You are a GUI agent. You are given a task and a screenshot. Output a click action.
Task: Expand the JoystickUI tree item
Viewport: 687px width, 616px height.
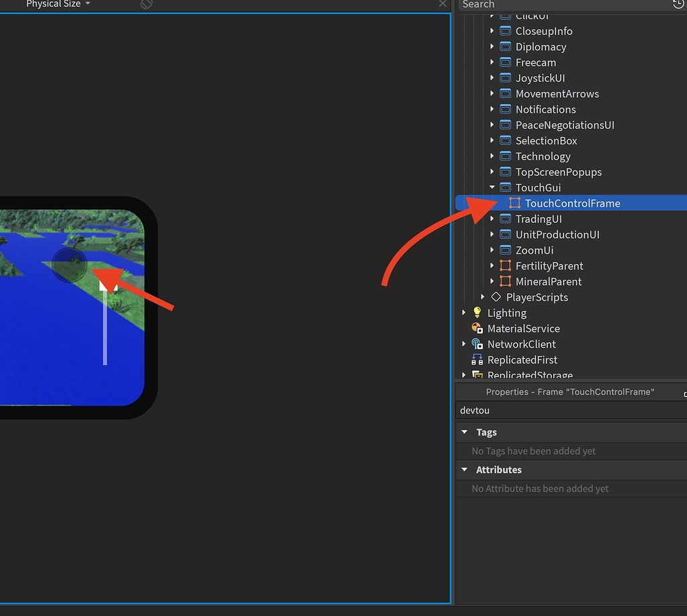coord(492,78)
